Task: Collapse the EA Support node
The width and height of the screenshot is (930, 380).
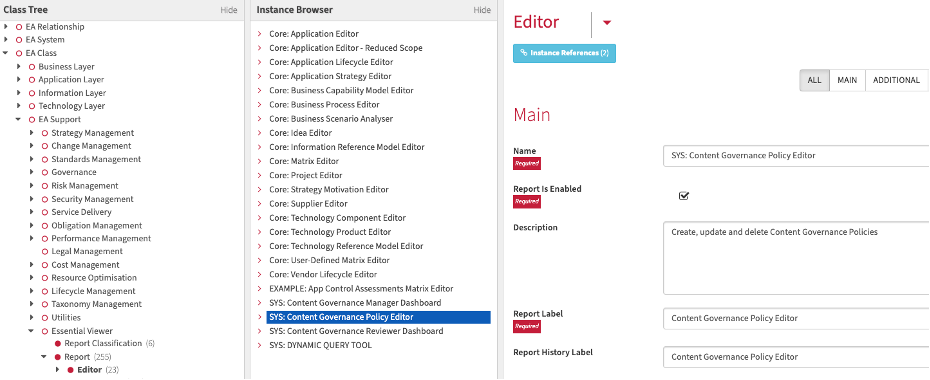Action: 19,119
